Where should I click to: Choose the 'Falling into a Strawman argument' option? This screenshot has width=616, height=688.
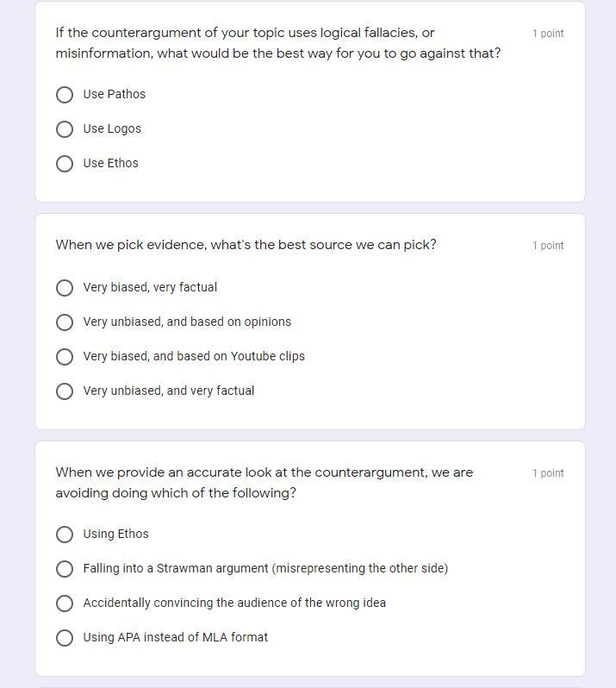(65, 569)
